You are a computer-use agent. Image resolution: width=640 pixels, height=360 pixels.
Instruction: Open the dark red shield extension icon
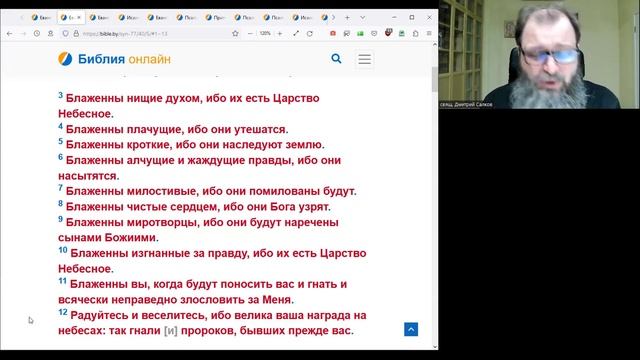pyautogui.click(x=388, y=33)
